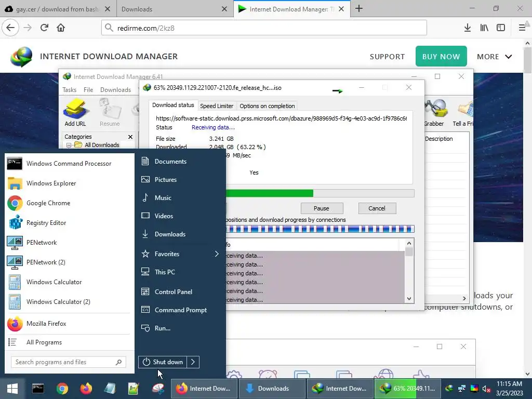Switch to Downloads taskbar window
The image size is (532, 399).
point(272,389)
